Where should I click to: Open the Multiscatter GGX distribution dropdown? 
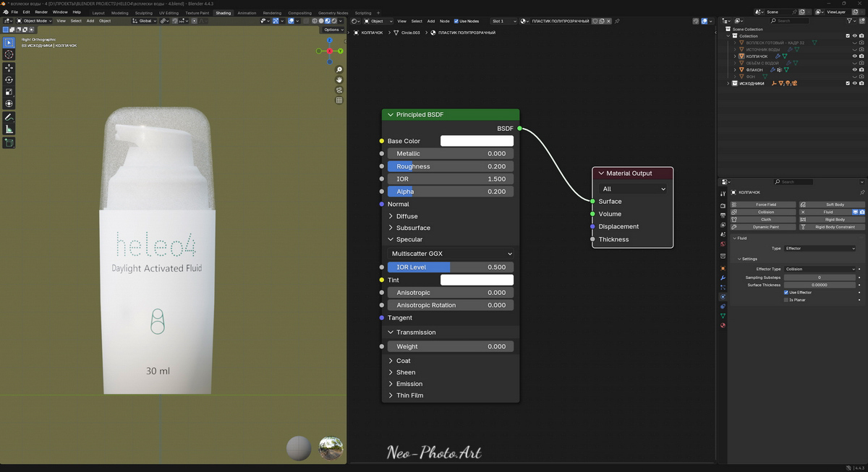click(451, 254)
